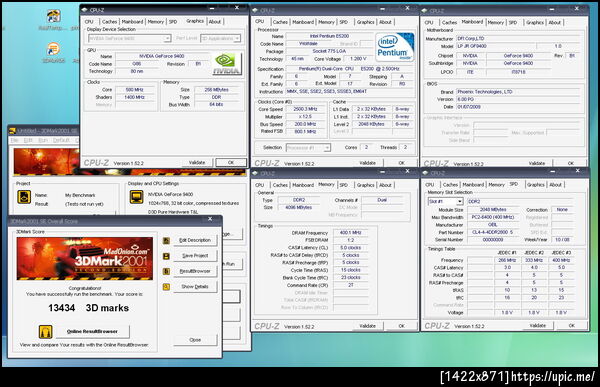Select the Mainboard tab in the CPU window
This screenshot has width=600, height=387.
coord(303,22)
